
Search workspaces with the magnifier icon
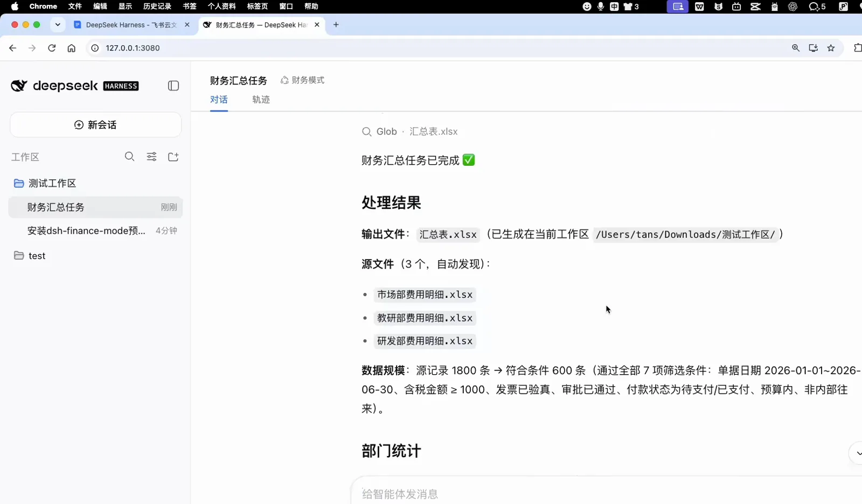point(129,157)
